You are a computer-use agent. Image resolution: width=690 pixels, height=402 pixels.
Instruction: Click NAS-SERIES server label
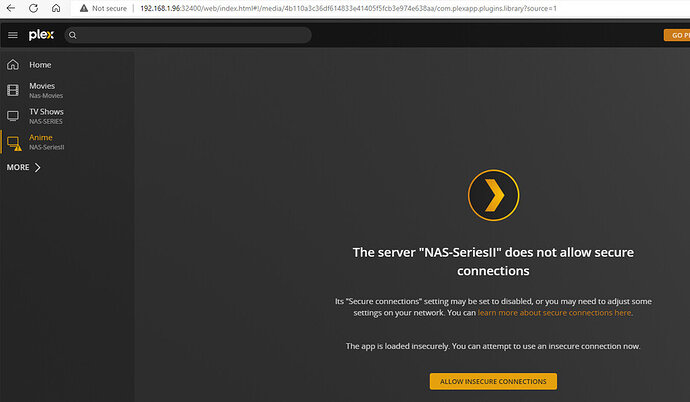[x=46, y=121]
